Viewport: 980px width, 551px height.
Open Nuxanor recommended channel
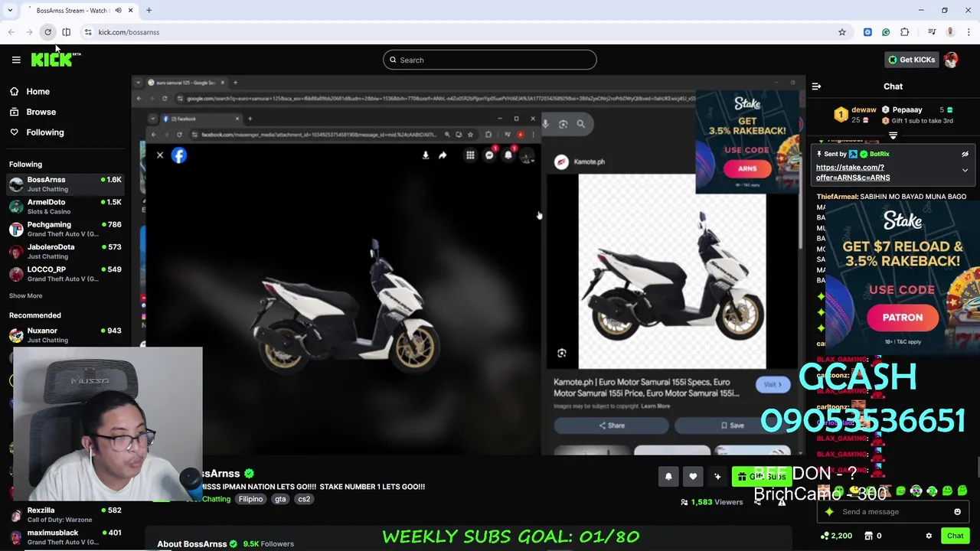(65, 335)
